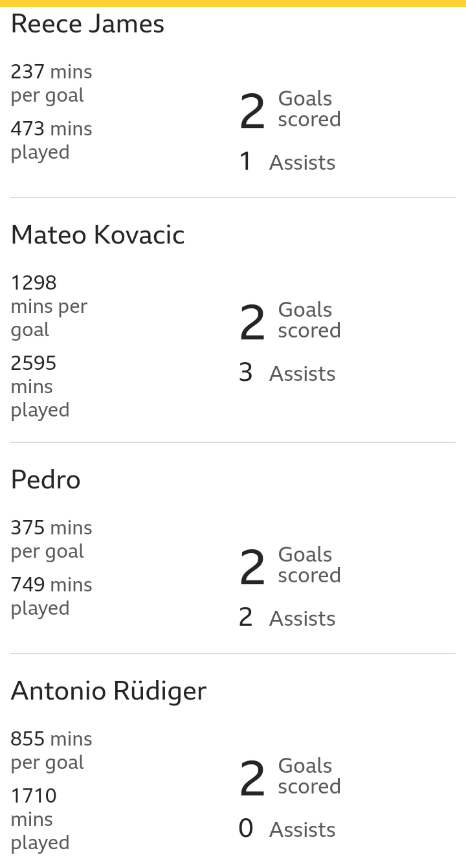Select Rüdiger 0 Assists stat
Viewport: 466px width, 868px height.
[287, 829]
